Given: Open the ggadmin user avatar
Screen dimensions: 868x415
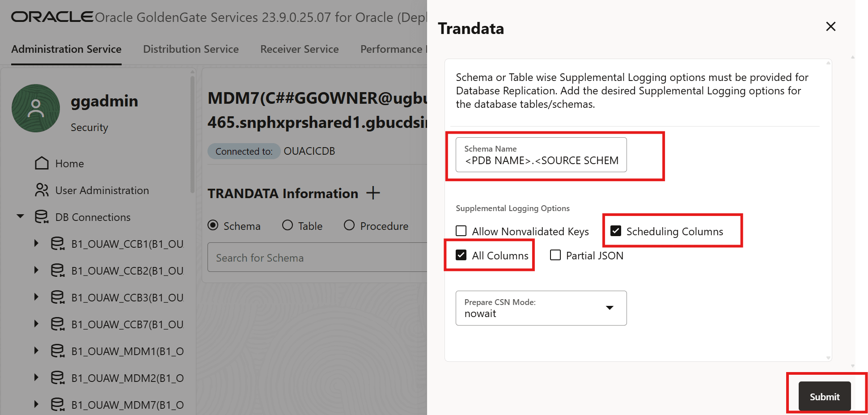Looking at the screenshot, I should (x=35, y=108).
